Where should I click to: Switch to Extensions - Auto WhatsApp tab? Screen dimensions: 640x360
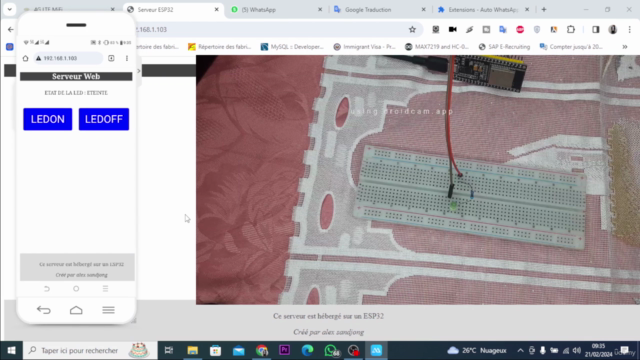pos(483,9)
